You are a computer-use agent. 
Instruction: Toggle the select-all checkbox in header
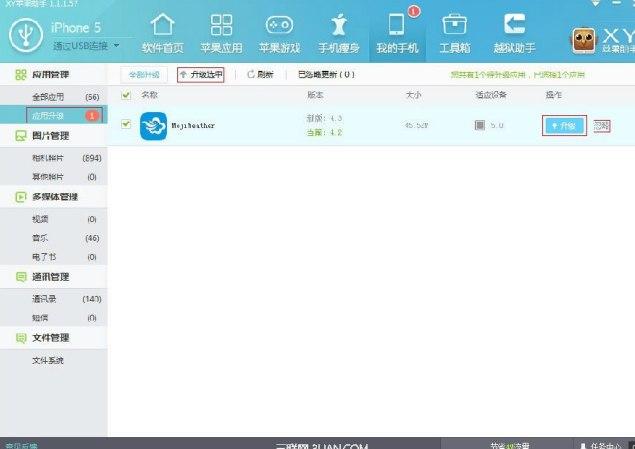pos(126,95)
